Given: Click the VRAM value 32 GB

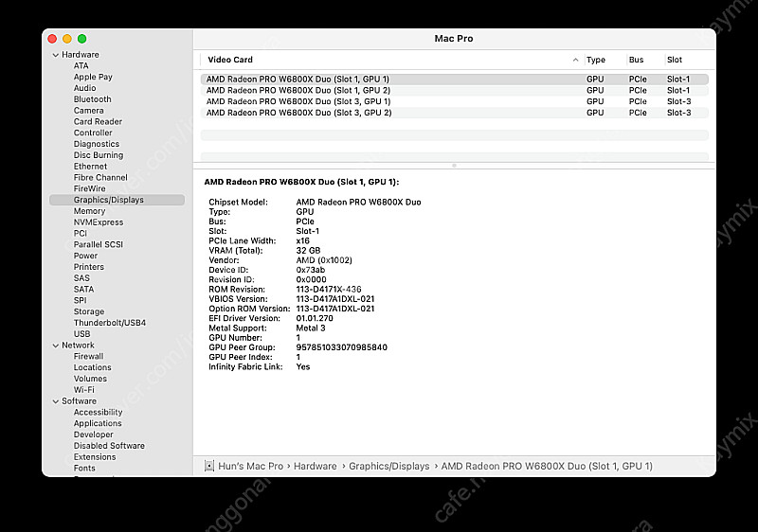Looking at the screenshot, I should coord(308,251).
